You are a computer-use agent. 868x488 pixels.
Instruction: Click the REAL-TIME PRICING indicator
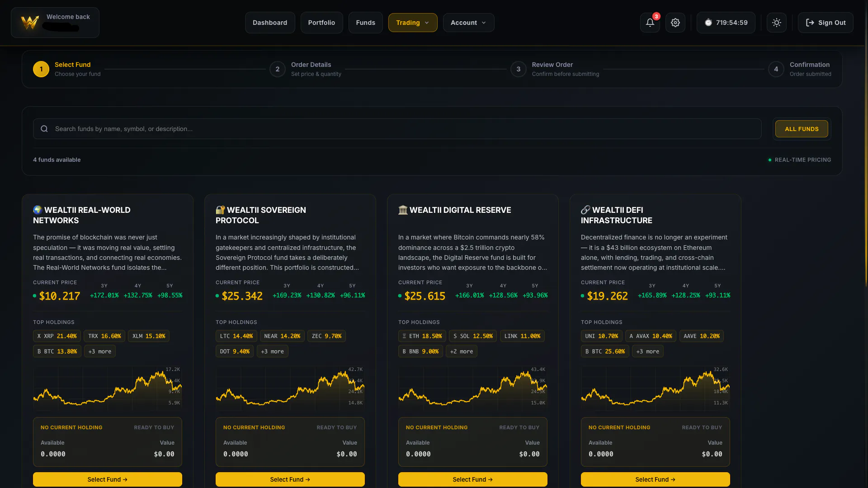coord(799,160)
